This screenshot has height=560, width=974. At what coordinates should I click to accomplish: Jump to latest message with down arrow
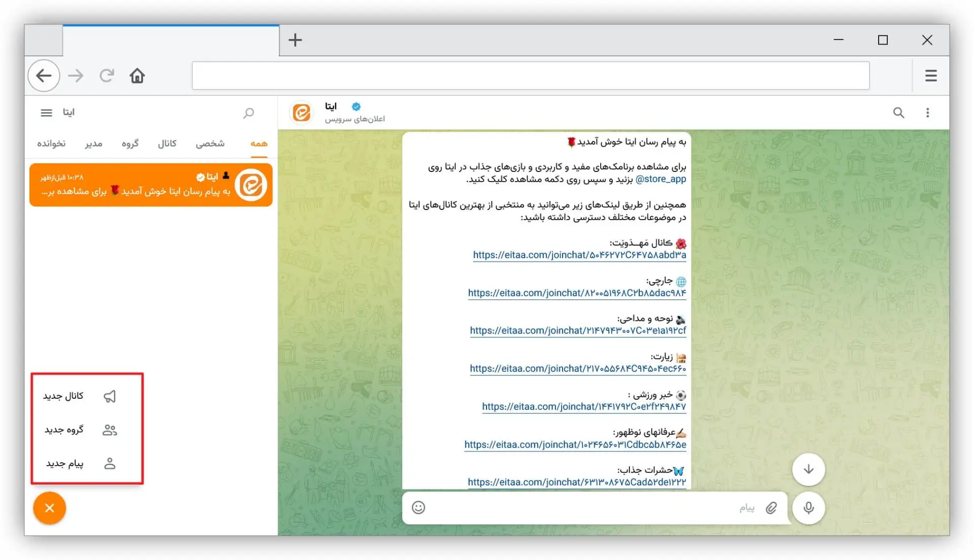809,469
